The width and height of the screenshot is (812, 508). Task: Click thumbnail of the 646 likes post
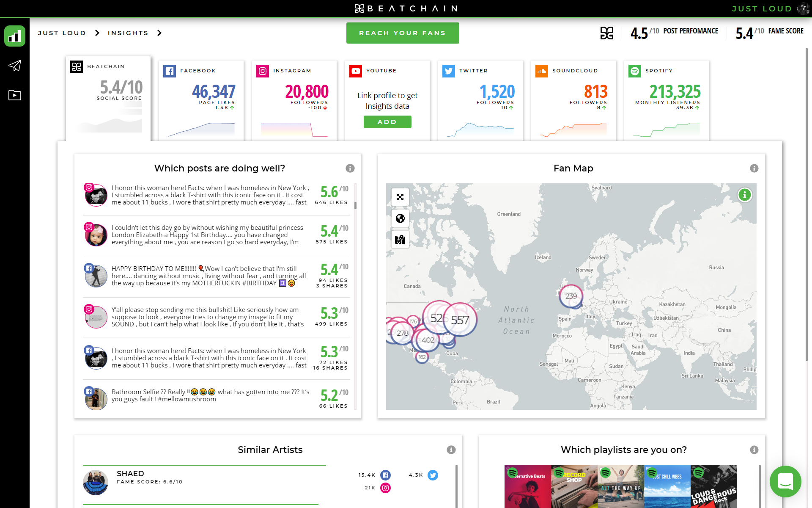(x=96, y=195)
